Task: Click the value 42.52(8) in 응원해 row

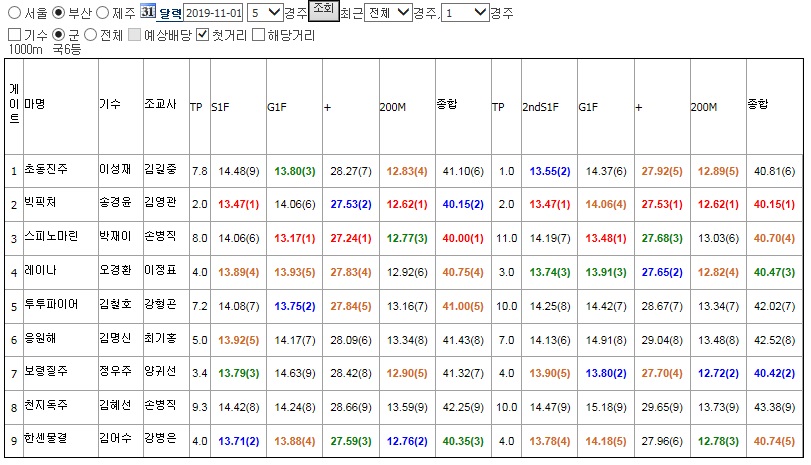Action: pyautogui.click(x=774, y=340)
